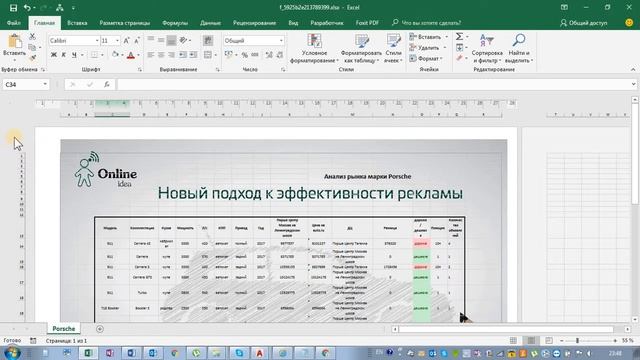Viewport: 640px width, 360px height.
Task: Use the Format Painter brush icon
Action: (32, 58)
